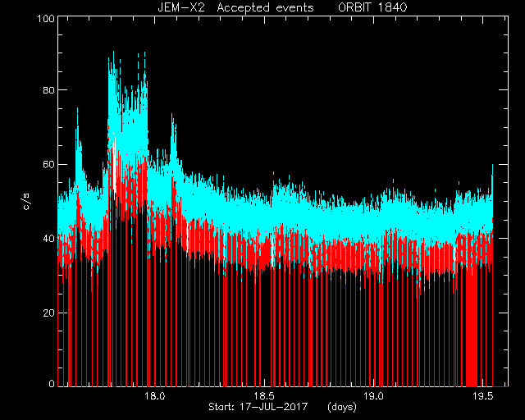Click the 19.0 x-axis tick label
The width and height of the screenshot is (525, 420).
tap(374, 396)
